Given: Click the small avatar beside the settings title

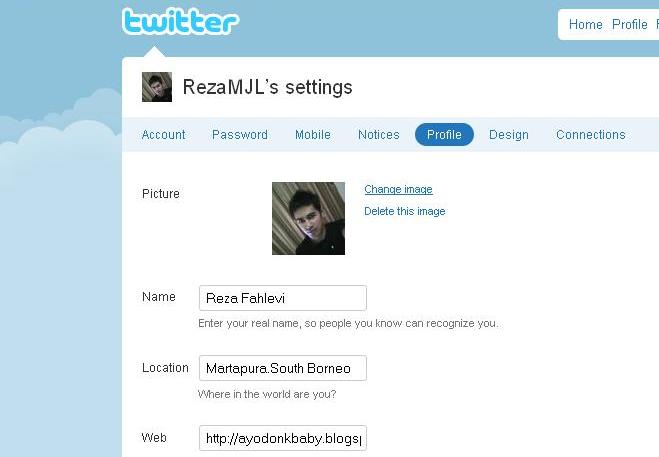Looking at the screenshot, I should pyautogui.click(x=157, y=87).
